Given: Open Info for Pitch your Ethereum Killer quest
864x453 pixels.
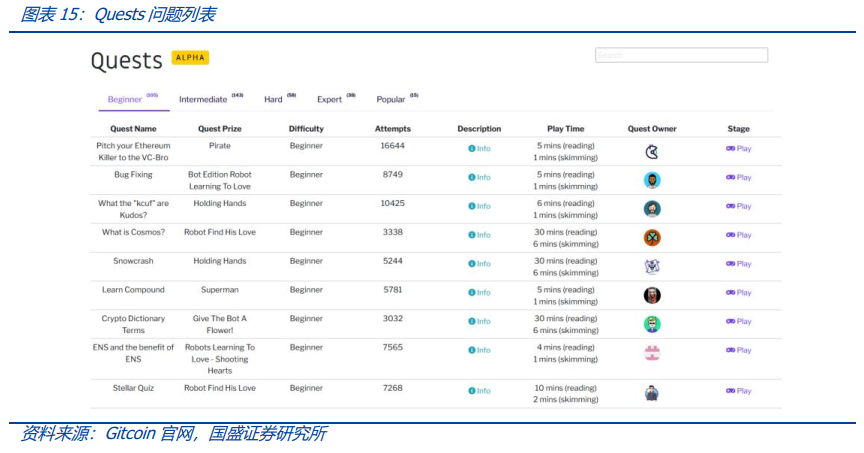Looking at the screenshot, I should click(479, 148).
